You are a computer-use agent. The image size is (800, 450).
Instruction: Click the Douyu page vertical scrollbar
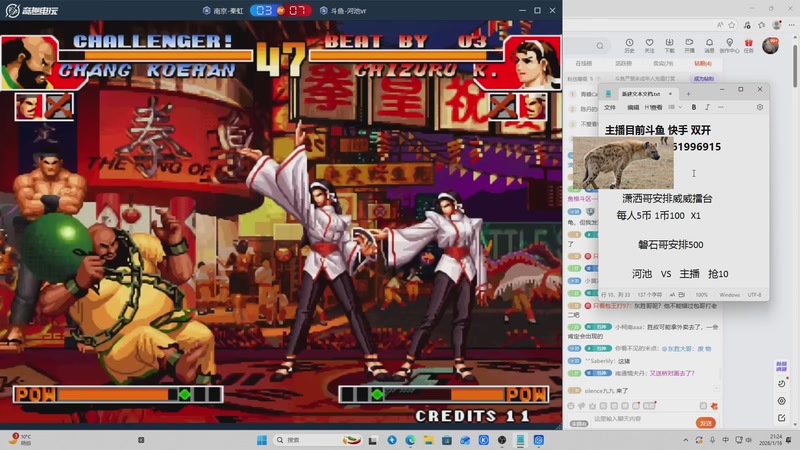tap(795, 66)
